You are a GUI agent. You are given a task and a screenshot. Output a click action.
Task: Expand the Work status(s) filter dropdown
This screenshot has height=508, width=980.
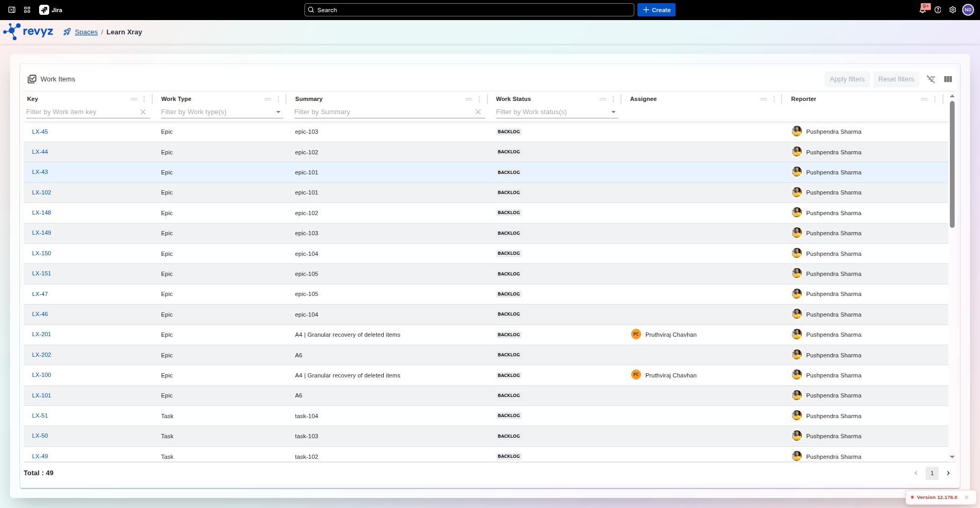pyautogui.click(x=613, y=112)
